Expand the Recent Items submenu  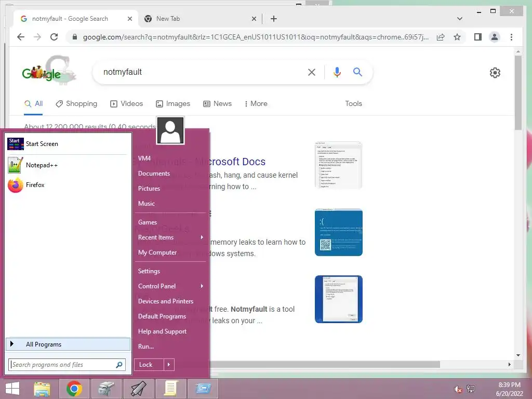coord(170,237)
